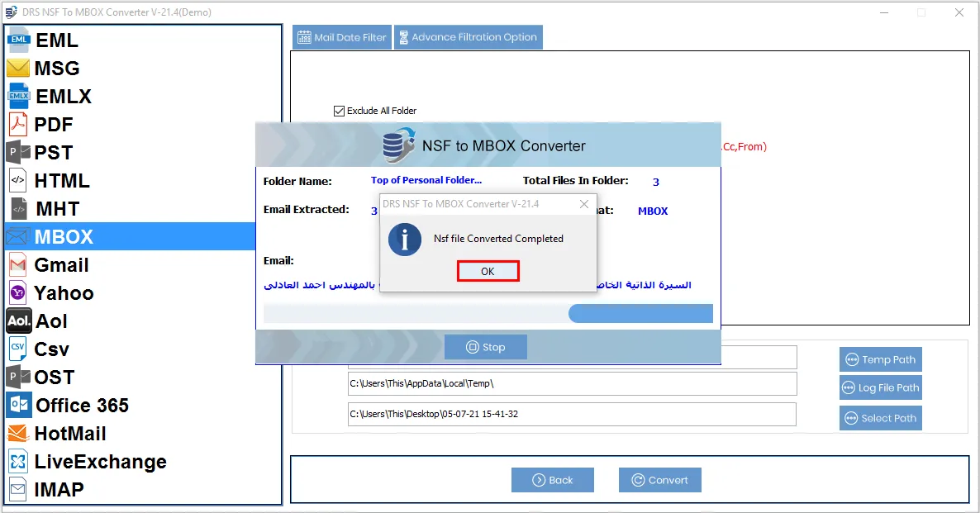The height and width of the screenshot is (513, 980).
Task: Click the info icon in the message box
Action: coord(404,240)
